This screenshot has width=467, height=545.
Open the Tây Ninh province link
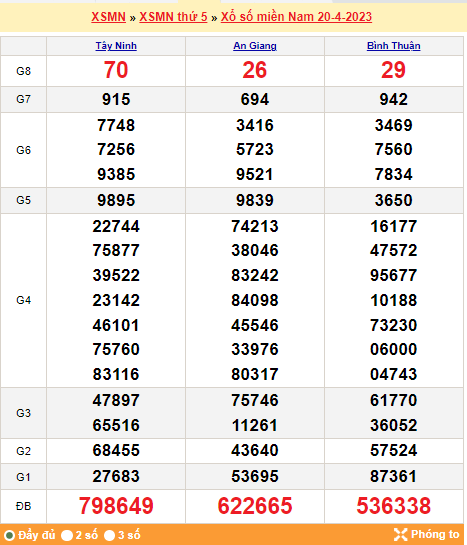[116, 46]
